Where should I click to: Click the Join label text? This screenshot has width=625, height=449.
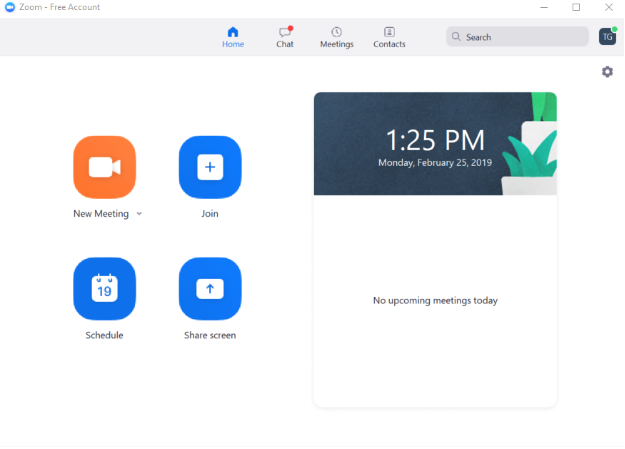tap(210, 214)
